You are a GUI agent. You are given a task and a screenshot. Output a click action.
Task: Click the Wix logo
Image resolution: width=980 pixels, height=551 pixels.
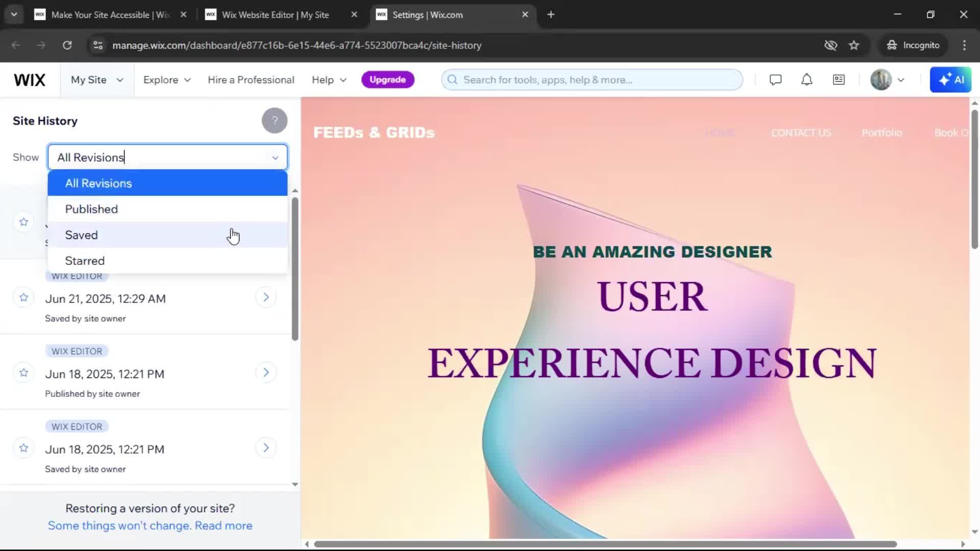point(30,80)
